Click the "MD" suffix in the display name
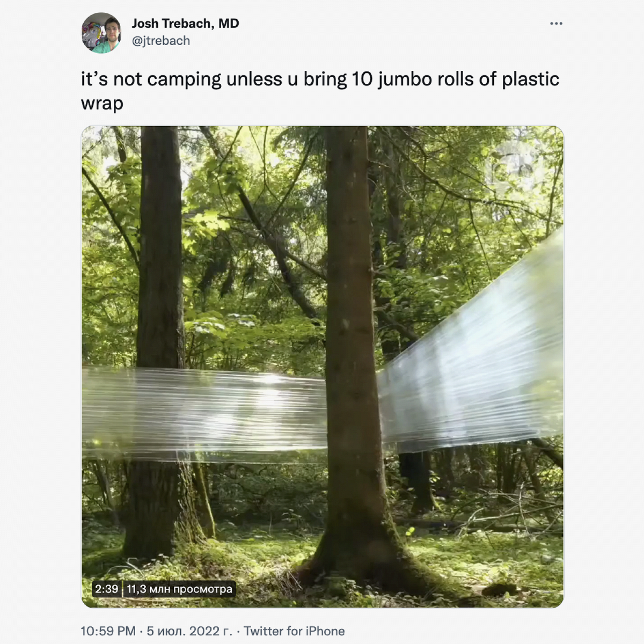Image resolution: width=644 pixels, height=644 pixels. coord(228,23)
